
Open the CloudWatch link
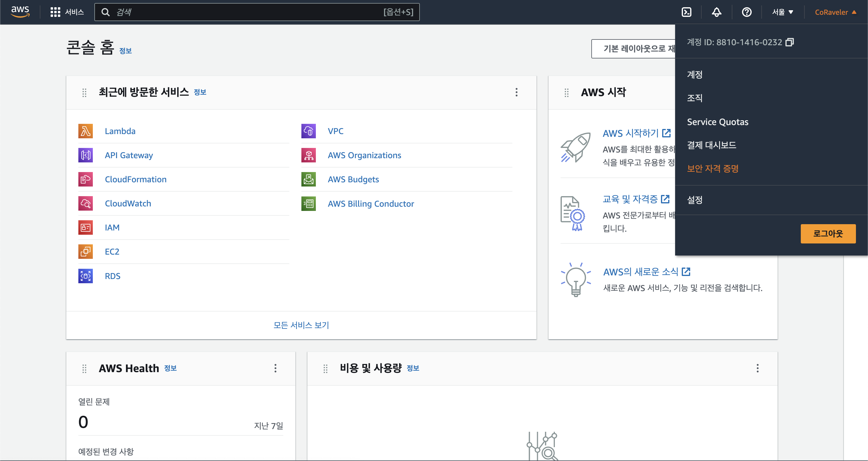(128, 204)
